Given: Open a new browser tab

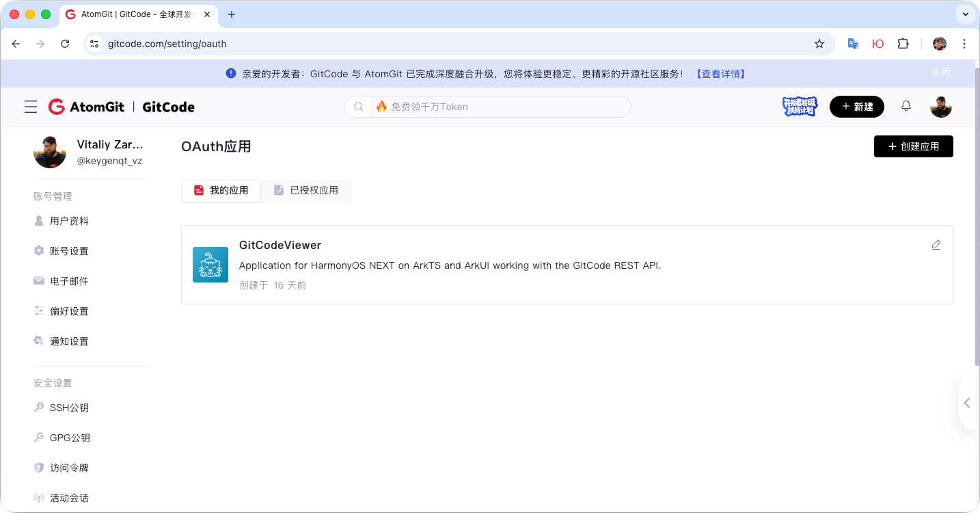Looking at the screenshot, I should (232, 14).
